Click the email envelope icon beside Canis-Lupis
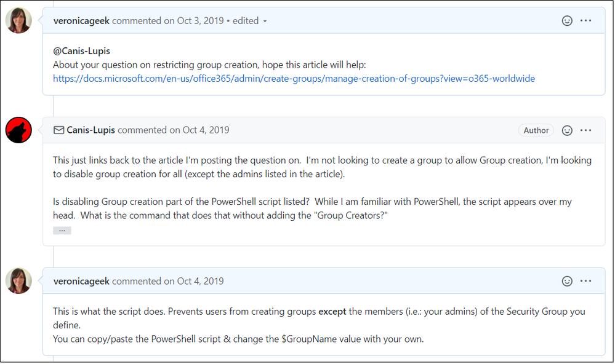Viewport: 615px width, 364px height. [x=59, y=130]
